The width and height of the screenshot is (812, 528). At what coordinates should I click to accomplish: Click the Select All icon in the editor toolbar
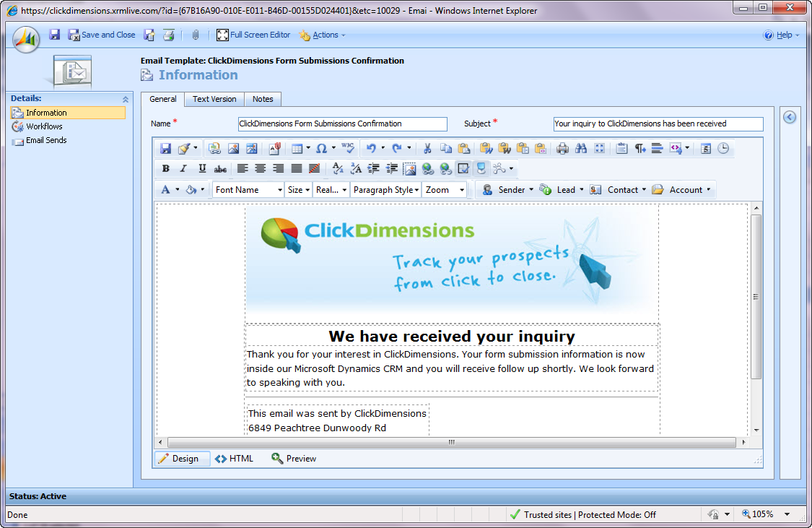599,149
